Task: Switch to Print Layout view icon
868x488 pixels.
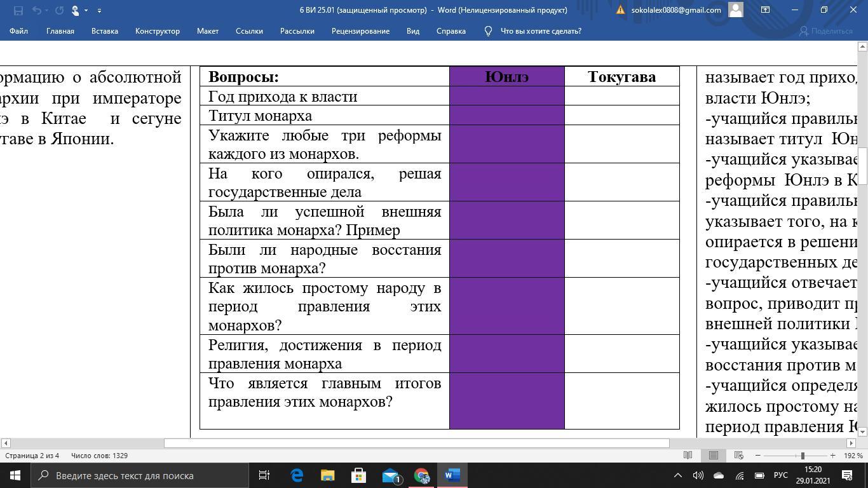Action: (x=714, y=456)
